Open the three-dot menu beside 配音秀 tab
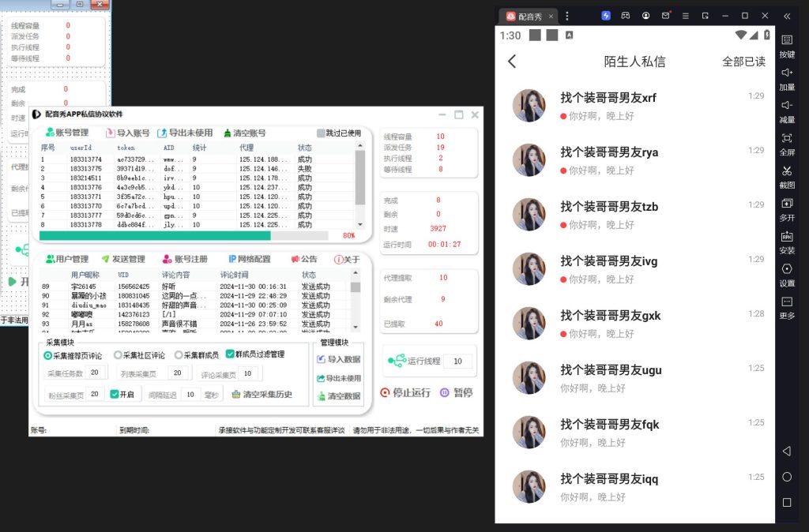Screen dimensions: 809x532 (x=567, y=16)
